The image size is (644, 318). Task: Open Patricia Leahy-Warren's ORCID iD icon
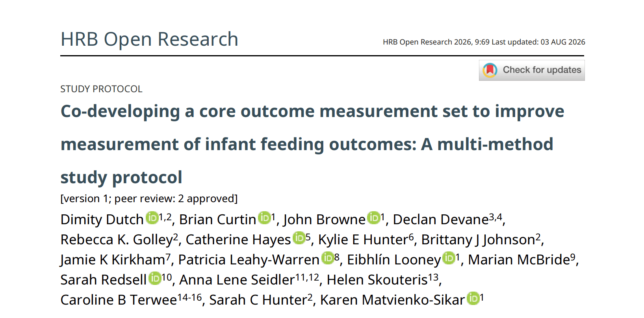coord(328,258)
